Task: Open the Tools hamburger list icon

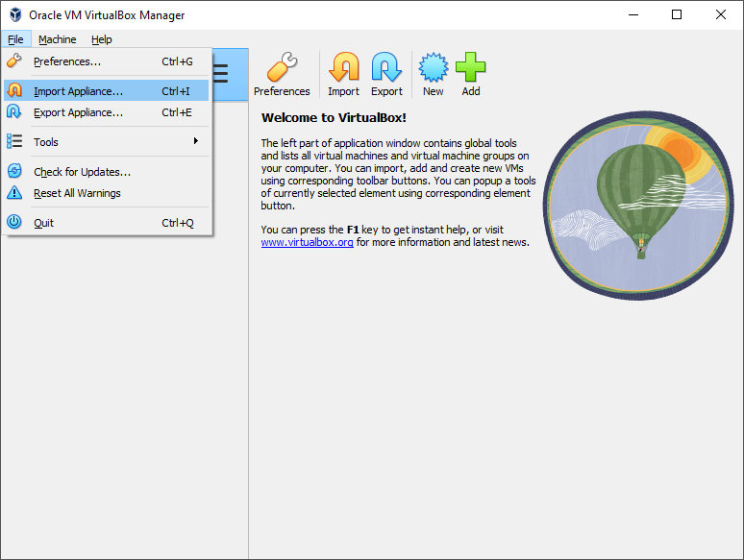Action: (220, 74)
